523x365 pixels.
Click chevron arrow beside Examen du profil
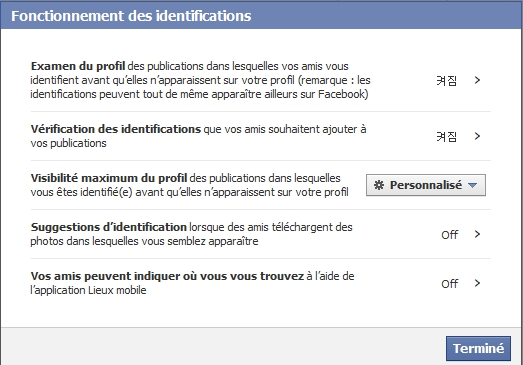pos(477,80)
